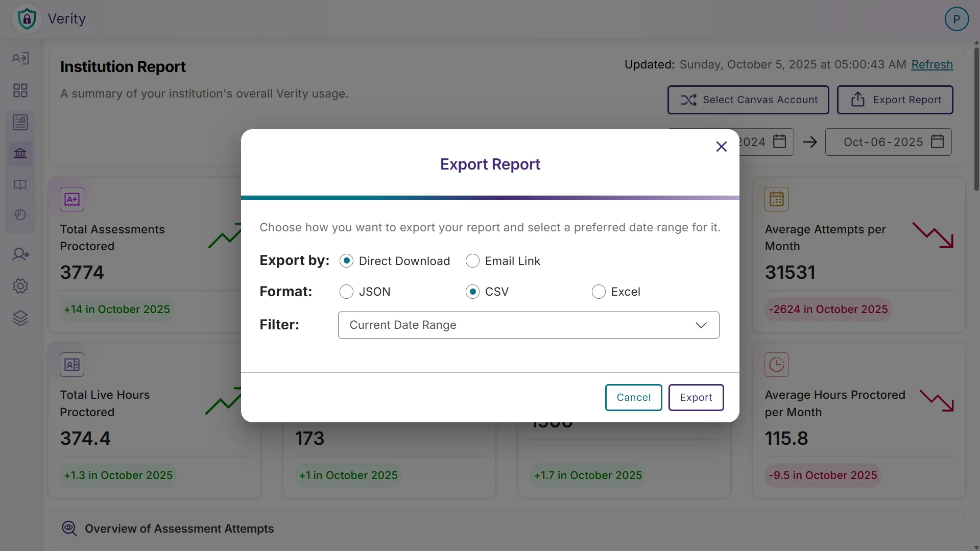The image size is (980, 551).
Task: Click the Verity shield logo icon
Action: point(27,19)
